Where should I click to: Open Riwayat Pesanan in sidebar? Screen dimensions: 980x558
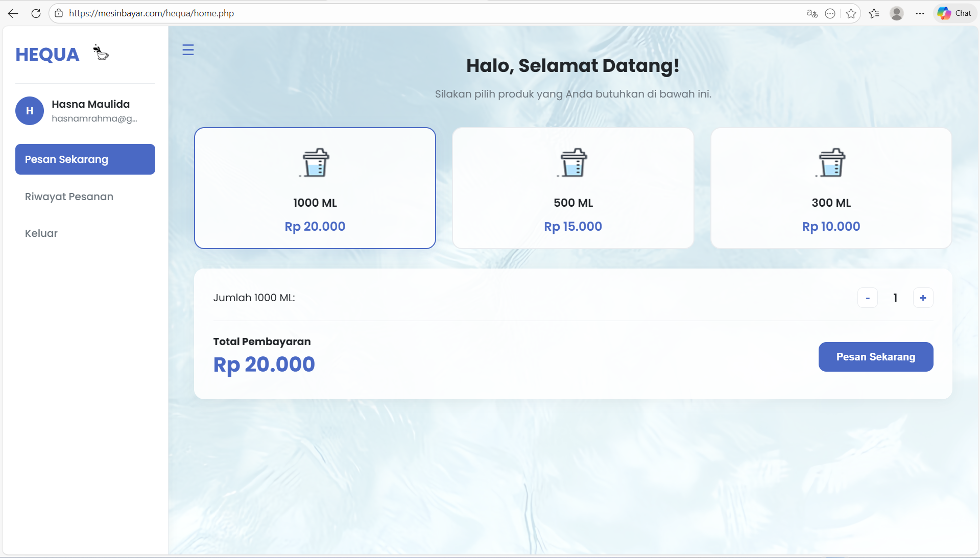pos(69,197)
